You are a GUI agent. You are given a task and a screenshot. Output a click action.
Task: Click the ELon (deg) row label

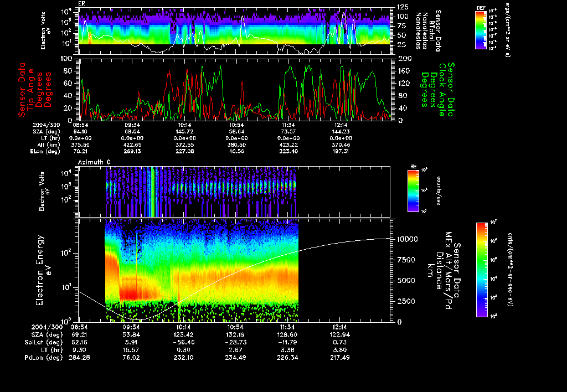pos(45,152)
